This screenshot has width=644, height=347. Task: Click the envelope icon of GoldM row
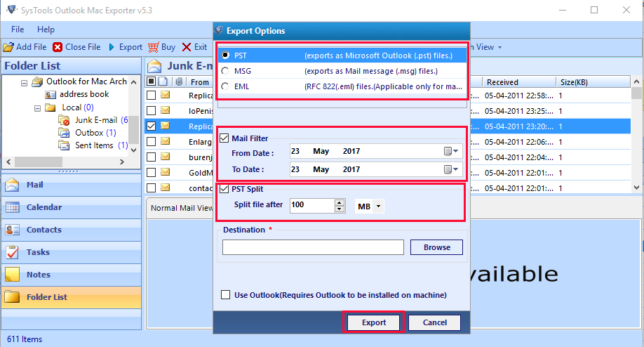point(165,172)
